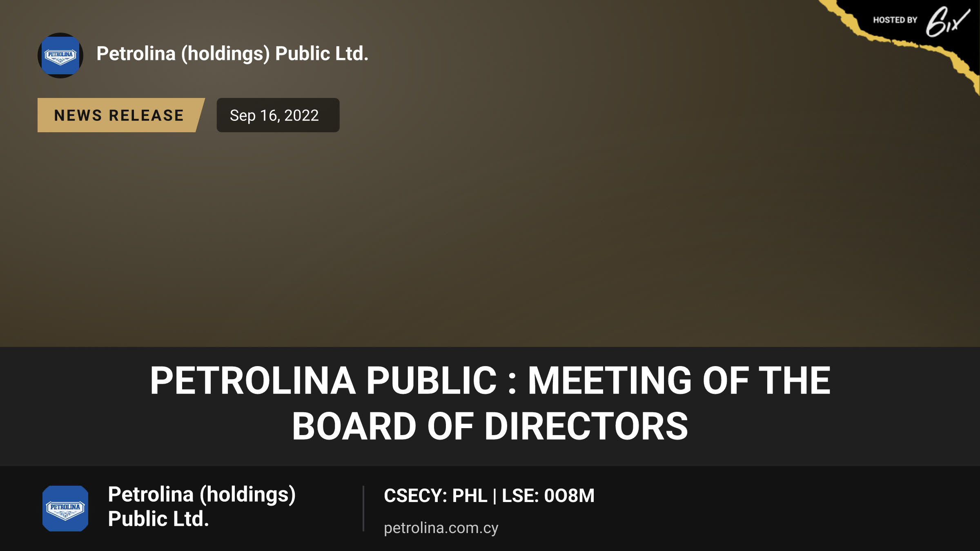Click the LSE: 0O8M ticker text

pos(548,496)
